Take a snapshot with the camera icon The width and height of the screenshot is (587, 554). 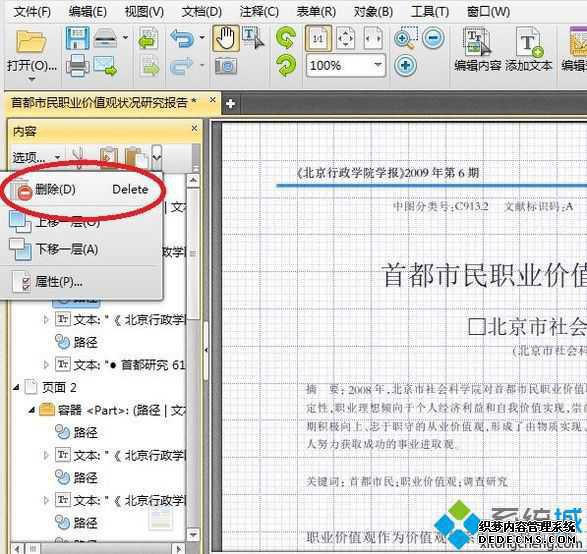click(225, 66)
